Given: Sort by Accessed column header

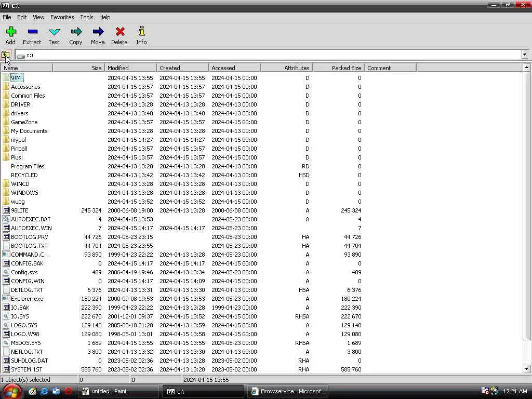Looking at the screenshot, I should click(234, 68).
